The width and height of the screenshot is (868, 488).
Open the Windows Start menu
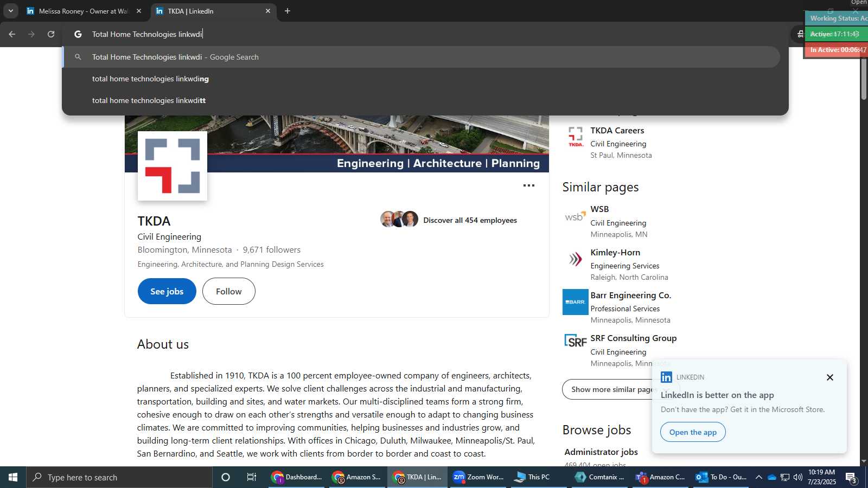click(x=13, y=477)
